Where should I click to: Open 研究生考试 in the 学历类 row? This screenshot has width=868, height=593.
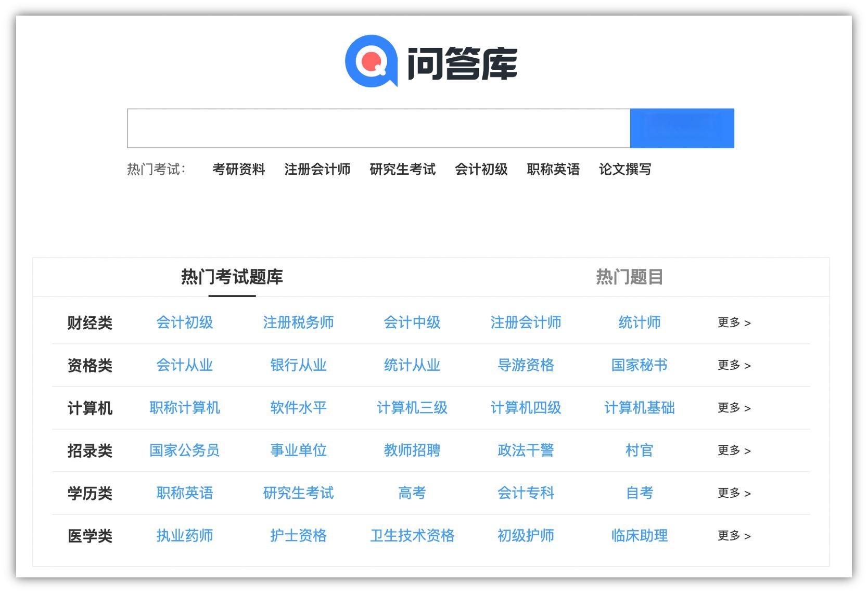[x=298, y=493]
